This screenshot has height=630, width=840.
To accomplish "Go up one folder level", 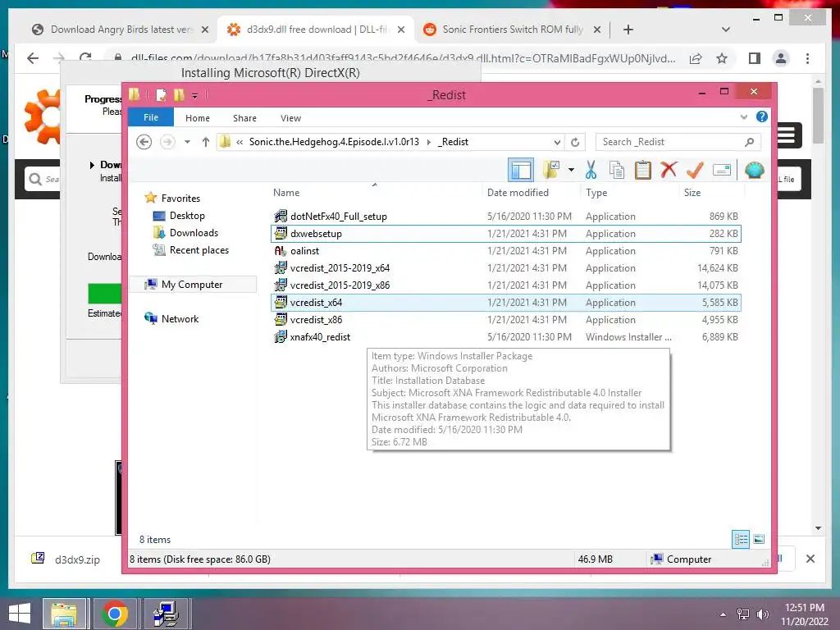I will [x=206, y=142].
